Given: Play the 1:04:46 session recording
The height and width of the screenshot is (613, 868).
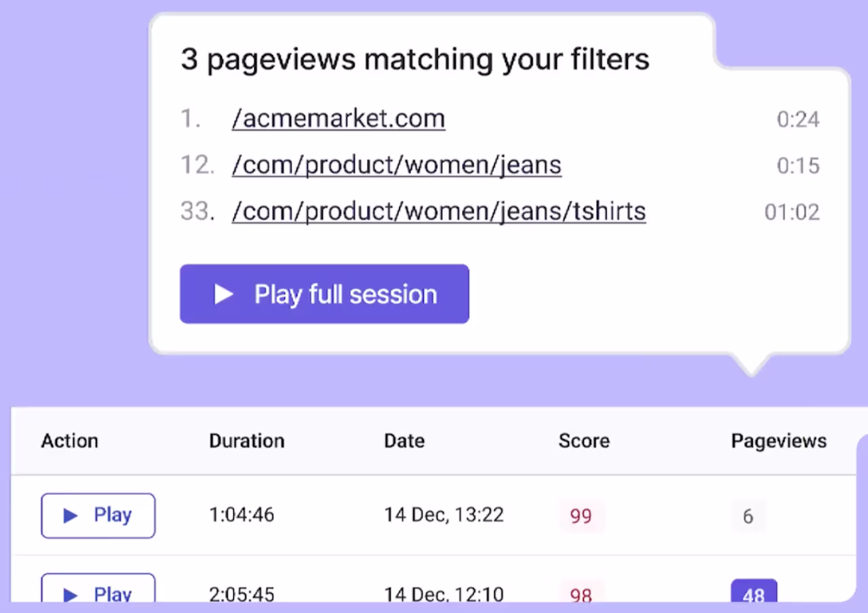Looking at the screenshot, I should click(98, 515).
